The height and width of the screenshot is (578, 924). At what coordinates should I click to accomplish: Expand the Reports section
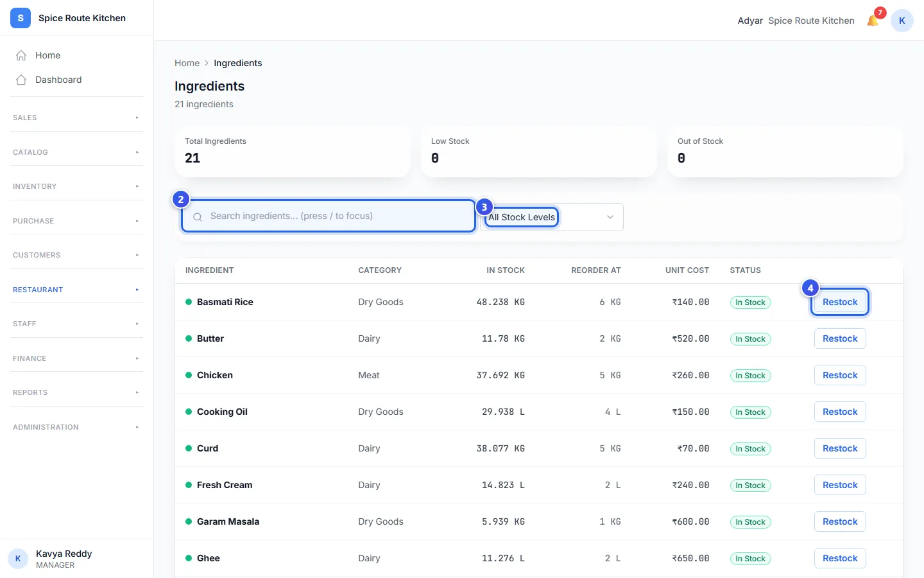76,392
